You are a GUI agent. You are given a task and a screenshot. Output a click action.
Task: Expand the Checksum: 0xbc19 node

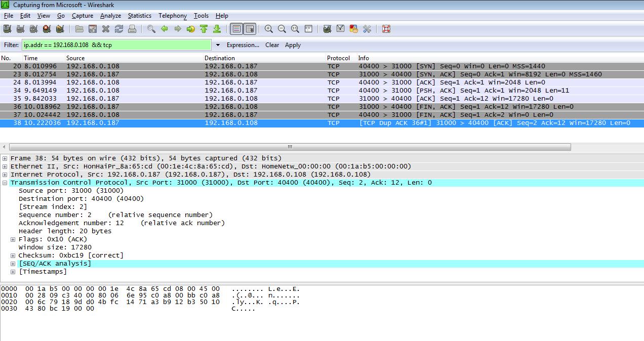(x=13, y=255)
